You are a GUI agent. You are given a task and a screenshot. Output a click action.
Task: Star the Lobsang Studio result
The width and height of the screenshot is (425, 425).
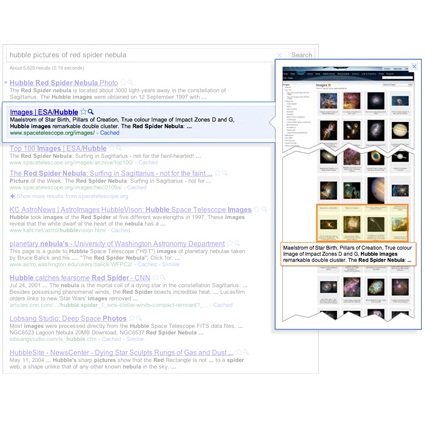pos(132,318)
